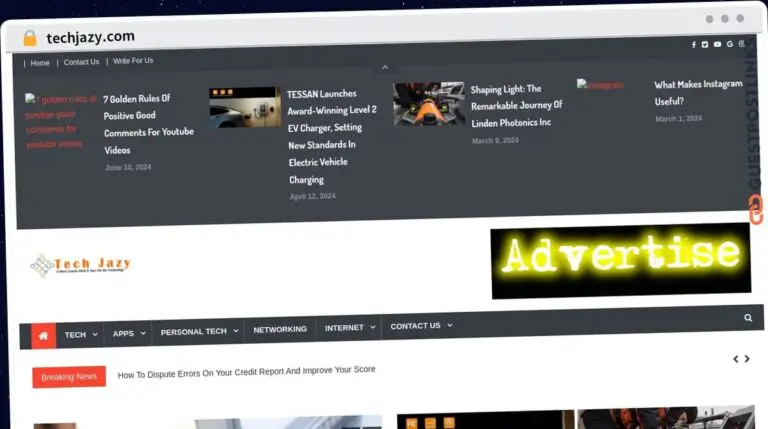Collapse the top bar with the chevron
This screenshot has width=768, height=429.
point(385,68)
